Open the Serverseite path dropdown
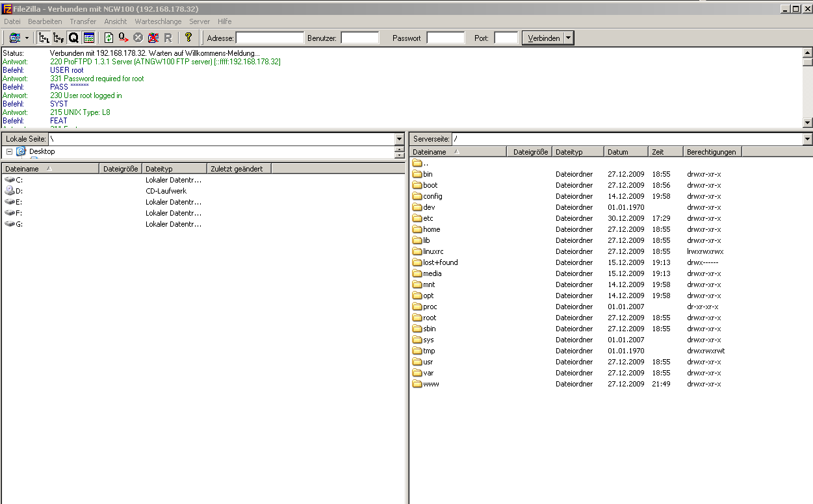Viewport: 813px width, 504px height. pyautogui.click(x=807, y=139)
